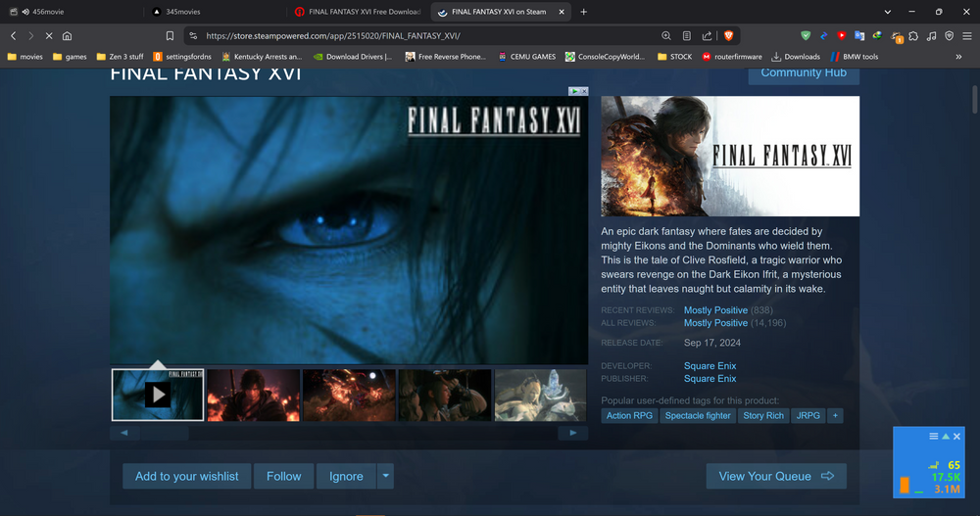Close the FINAL FANTASY XVI on Steam tab
Image resolution: width=980 pixels, height=516 pixels.
[562, 12]
